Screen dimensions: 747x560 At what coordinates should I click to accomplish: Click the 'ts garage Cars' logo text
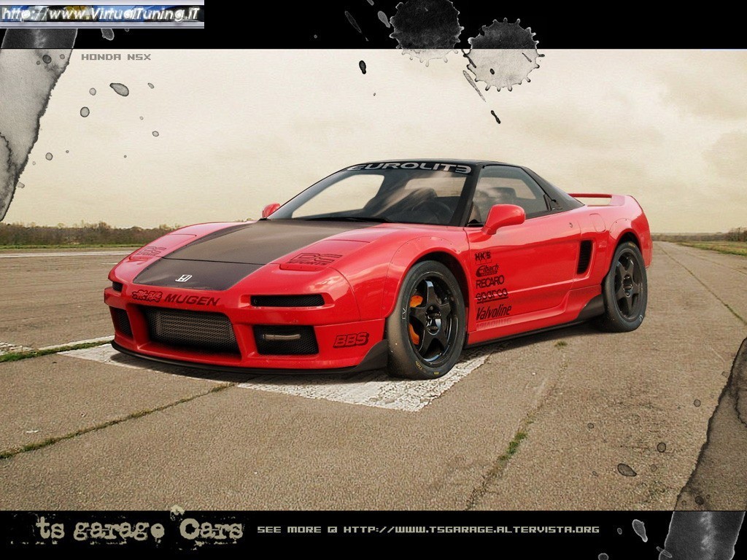139,529
